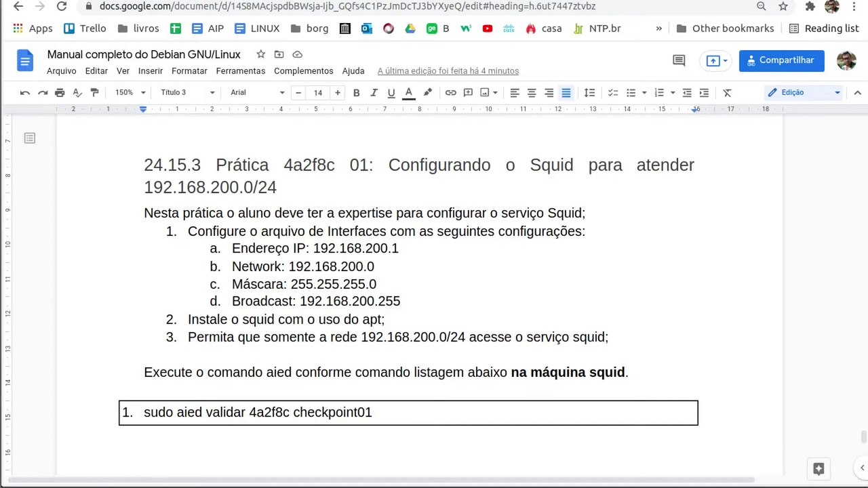Clear formatting with crossed-T icon

[727, 92]
